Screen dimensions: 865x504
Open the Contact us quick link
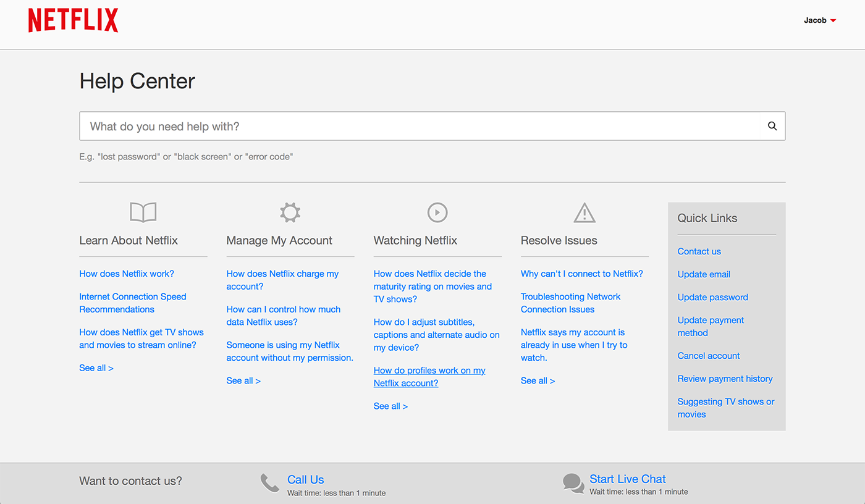699,251
